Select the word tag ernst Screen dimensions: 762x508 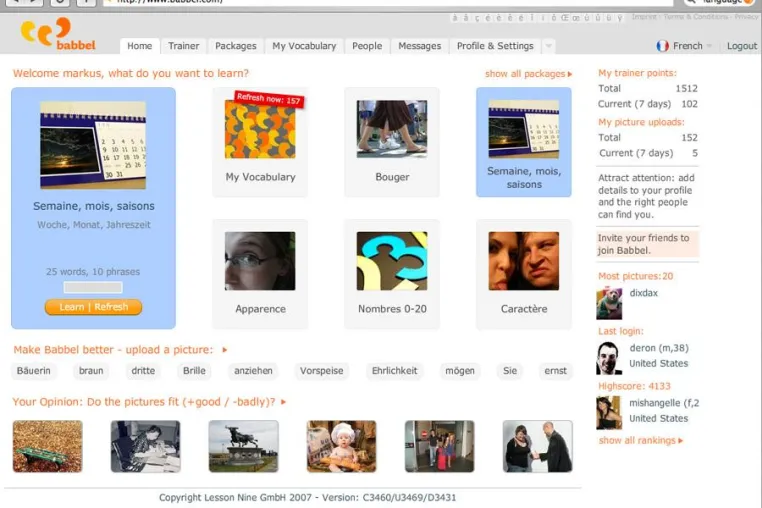point(555,371)
